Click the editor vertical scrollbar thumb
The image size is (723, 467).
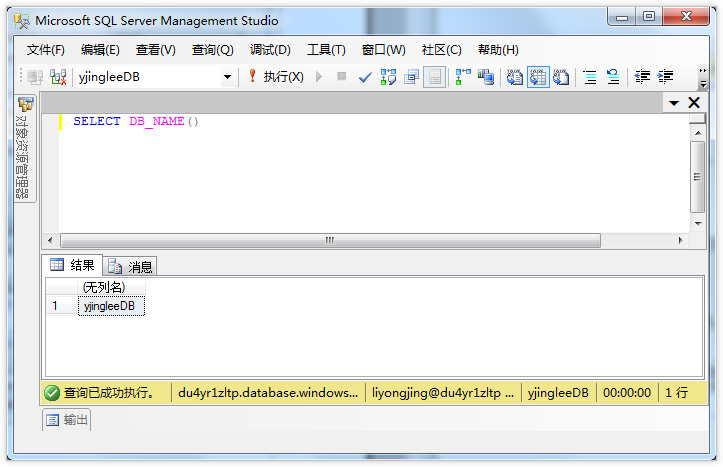click(x=698, y=177)
